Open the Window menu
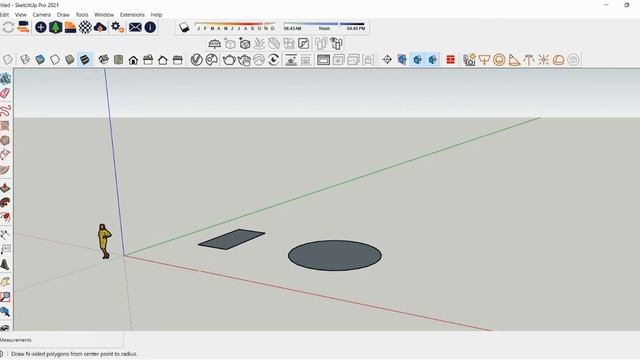This screenshot has width=640, height=360. click(x=104, y=15)
